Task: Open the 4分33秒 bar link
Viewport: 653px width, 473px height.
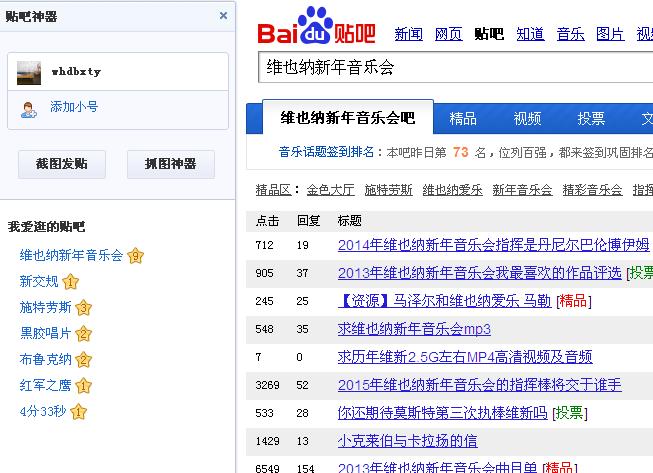Action: coord(43,411)
